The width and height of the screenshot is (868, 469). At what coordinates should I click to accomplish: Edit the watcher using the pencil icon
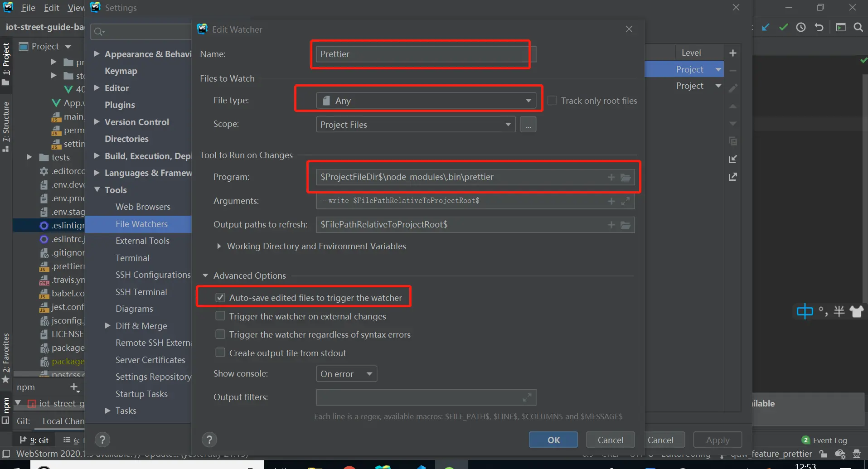(x=733, y=87)
